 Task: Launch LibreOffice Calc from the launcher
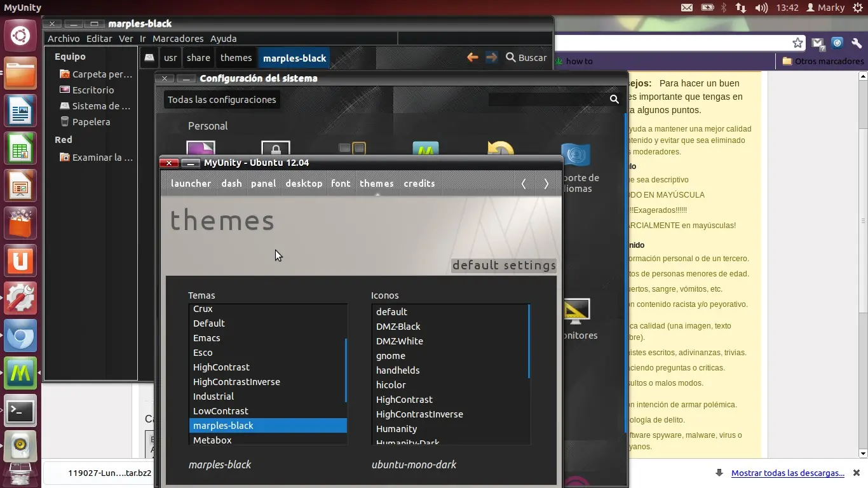click(x=20, y=148)
